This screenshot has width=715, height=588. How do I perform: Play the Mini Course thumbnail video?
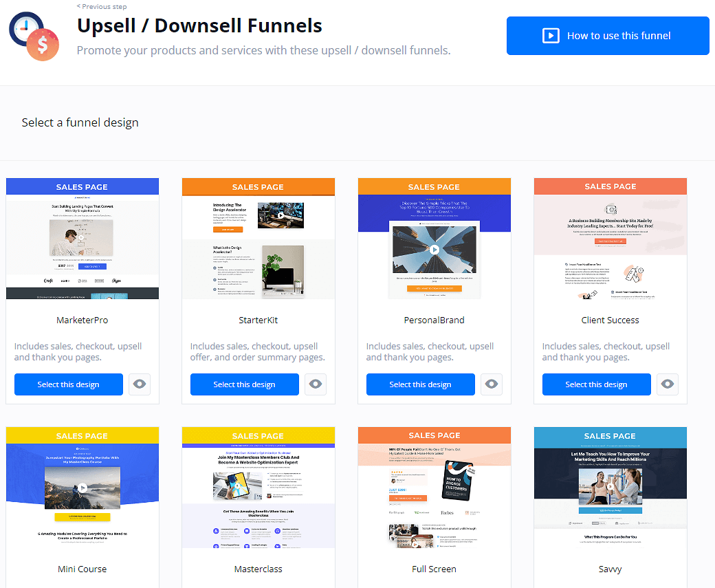pos(82,488)
